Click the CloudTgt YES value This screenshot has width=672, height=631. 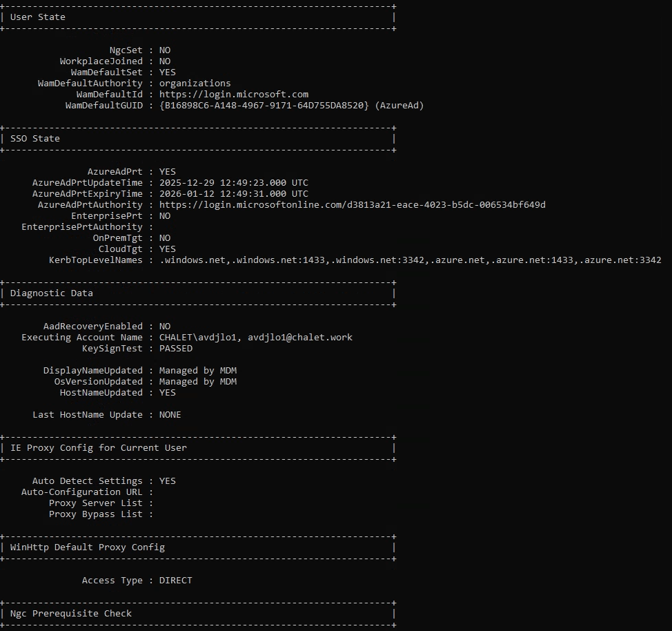(x=168, y=249)
